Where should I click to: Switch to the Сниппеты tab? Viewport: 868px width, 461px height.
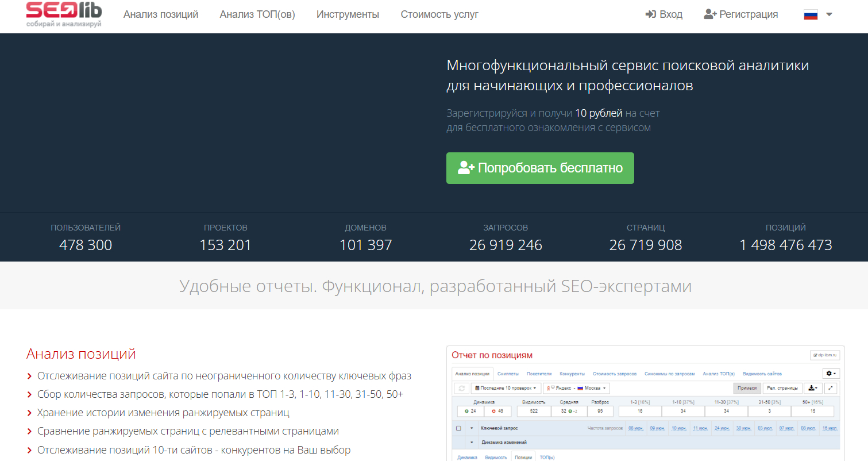(x=508, y=374)
